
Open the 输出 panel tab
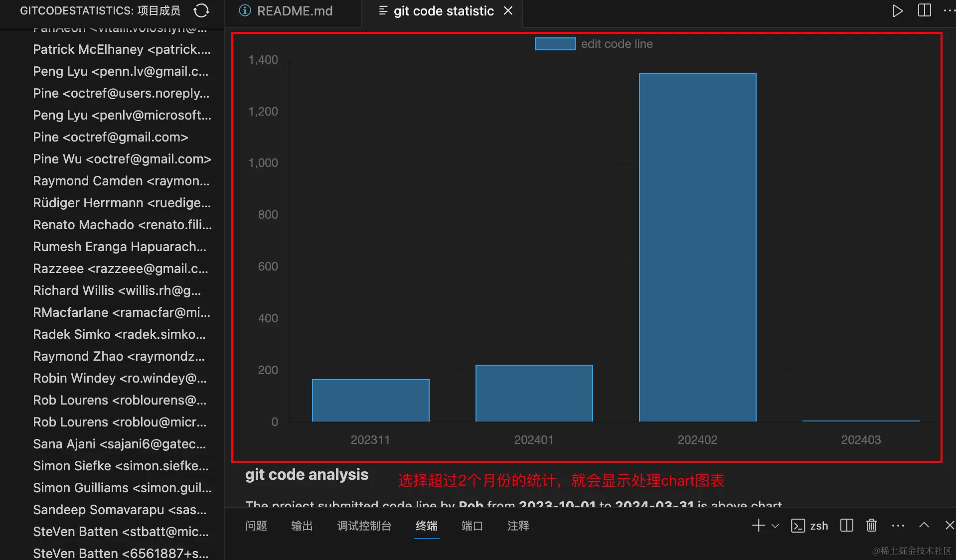tap(302, 526)
